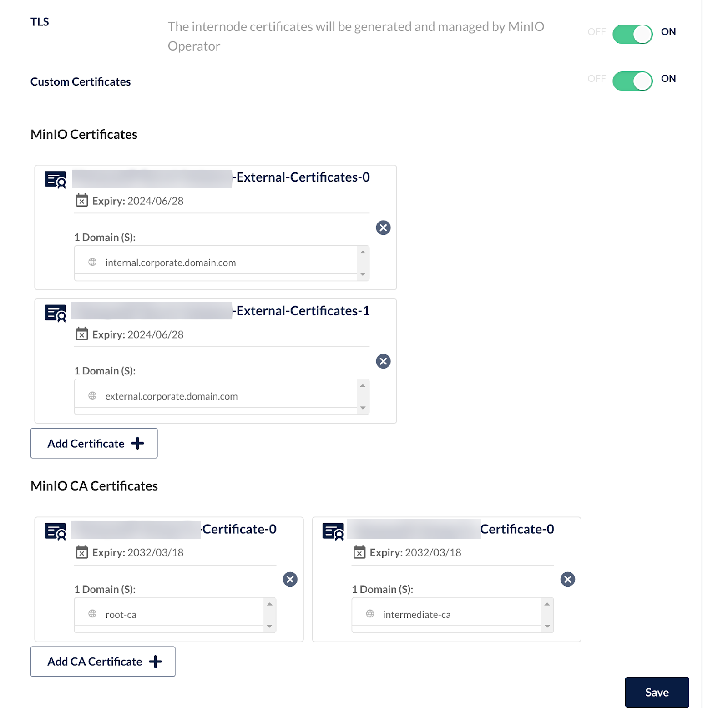728x708 pixels.
Task: Click globe icon next to internal.corporate.domain.com
Action: pyautogui.click(x=92, y=262)
